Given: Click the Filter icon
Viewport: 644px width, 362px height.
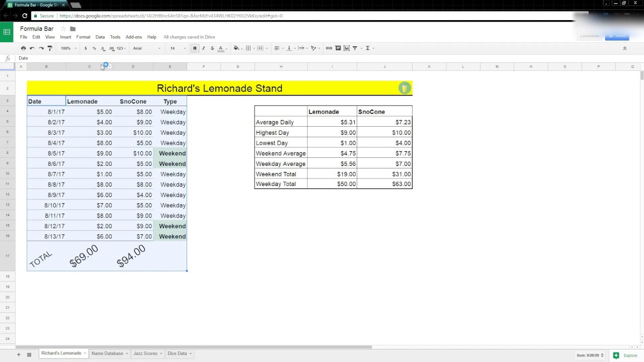Looking at the screenshot, I should coord(355,48).
